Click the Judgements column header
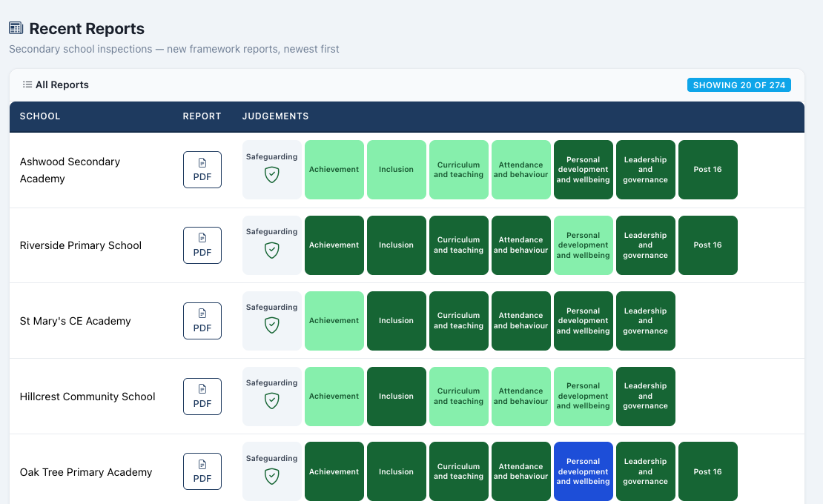The width and height of the screenshot is (823, 504). (276, 116)
